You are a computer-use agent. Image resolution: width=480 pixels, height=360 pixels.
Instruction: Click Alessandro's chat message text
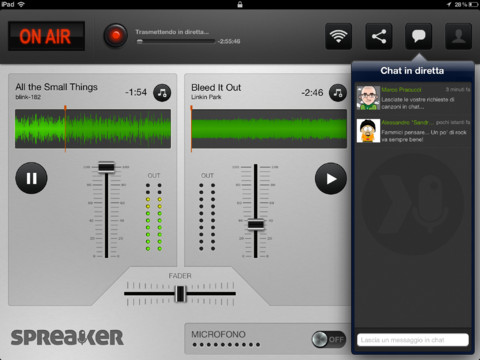(x=424, y=136)
